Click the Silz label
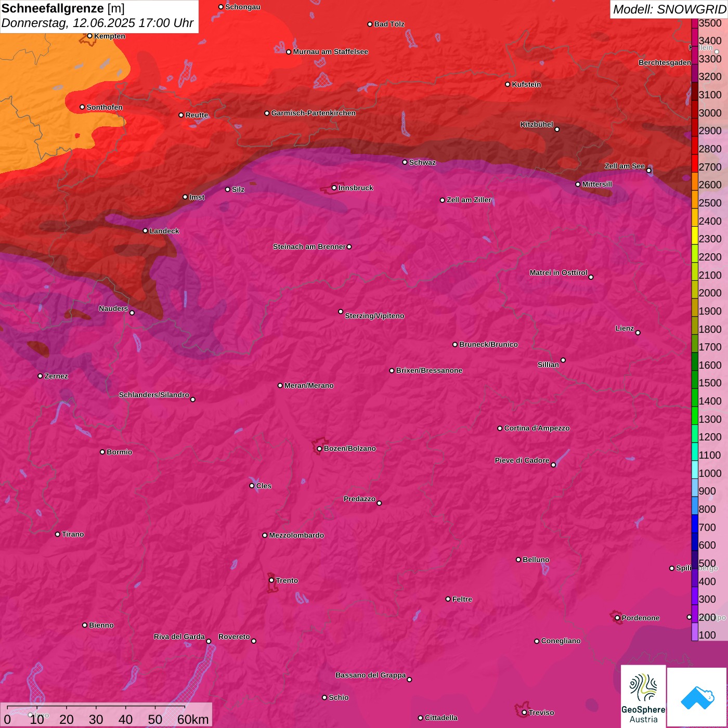The image size is (728, 728). click(x=238, y=189)
